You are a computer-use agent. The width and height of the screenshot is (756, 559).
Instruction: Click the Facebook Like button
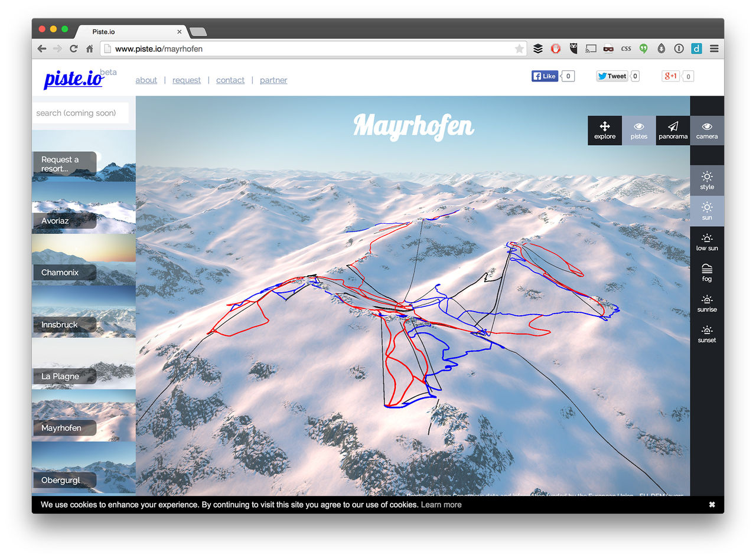click(545, 76)
